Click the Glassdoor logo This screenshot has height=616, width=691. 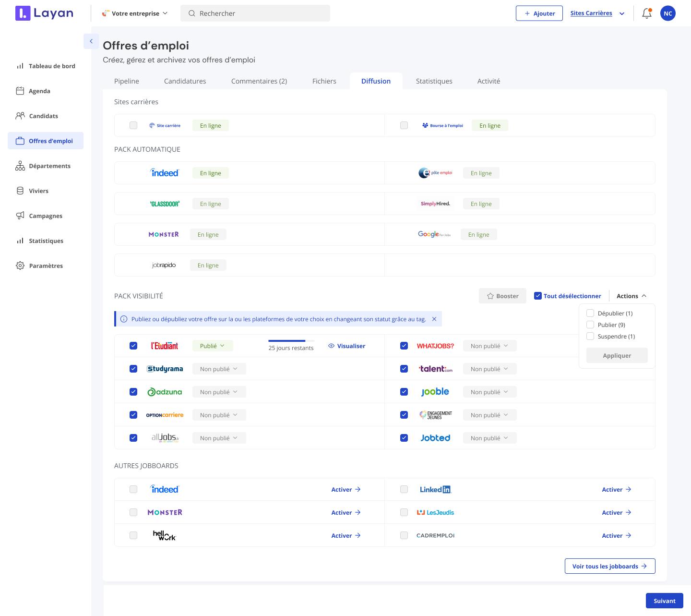click(x=165, y=204)
